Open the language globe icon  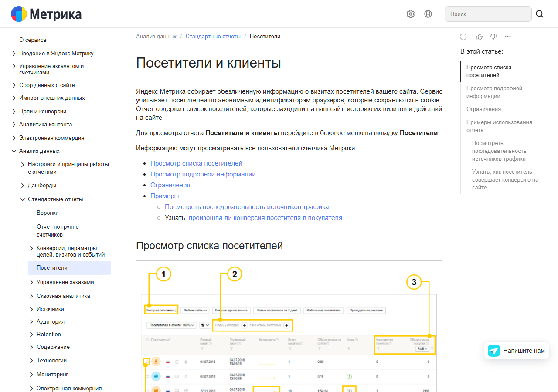pyautogui.click(x=428, y=14)
